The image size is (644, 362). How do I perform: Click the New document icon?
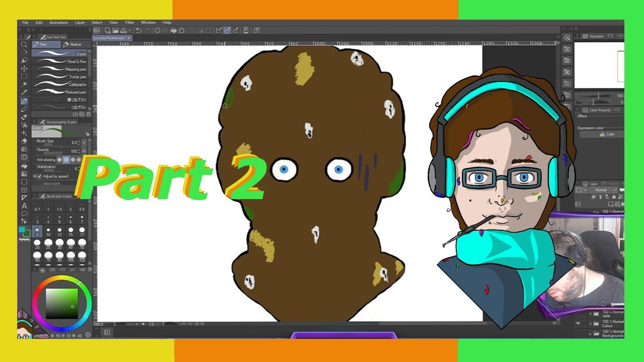coord(108,30)
